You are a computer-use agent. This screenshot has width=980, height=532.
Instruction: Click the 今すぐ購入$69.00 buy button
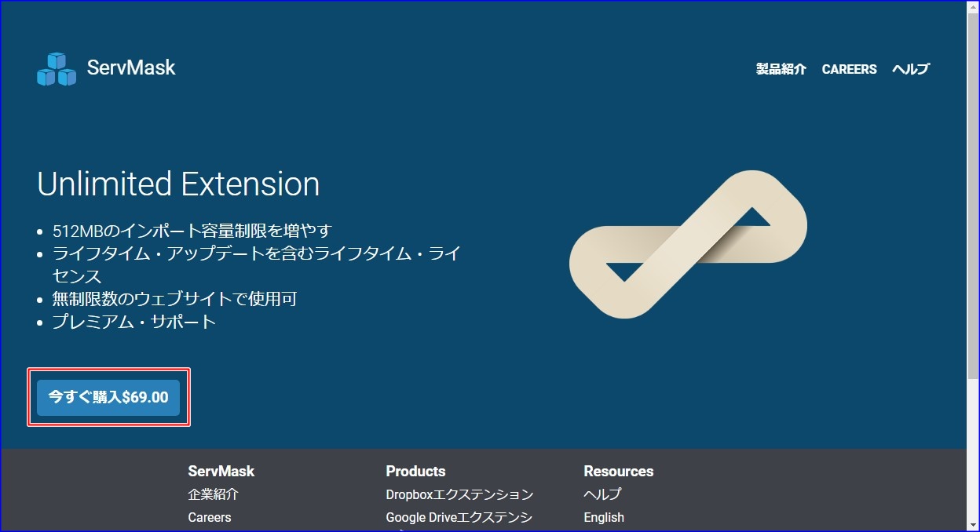[108, 398]
